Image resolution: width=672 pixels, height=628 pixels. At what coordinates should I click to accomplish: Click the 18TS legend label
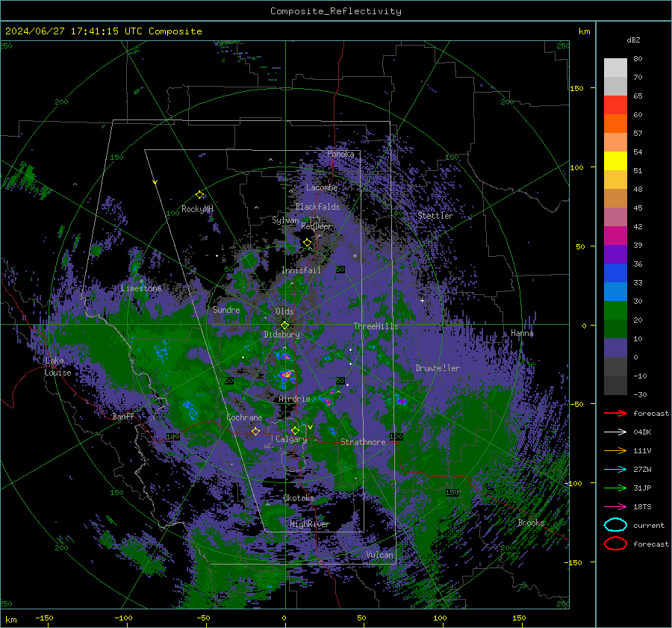(642, 507)
